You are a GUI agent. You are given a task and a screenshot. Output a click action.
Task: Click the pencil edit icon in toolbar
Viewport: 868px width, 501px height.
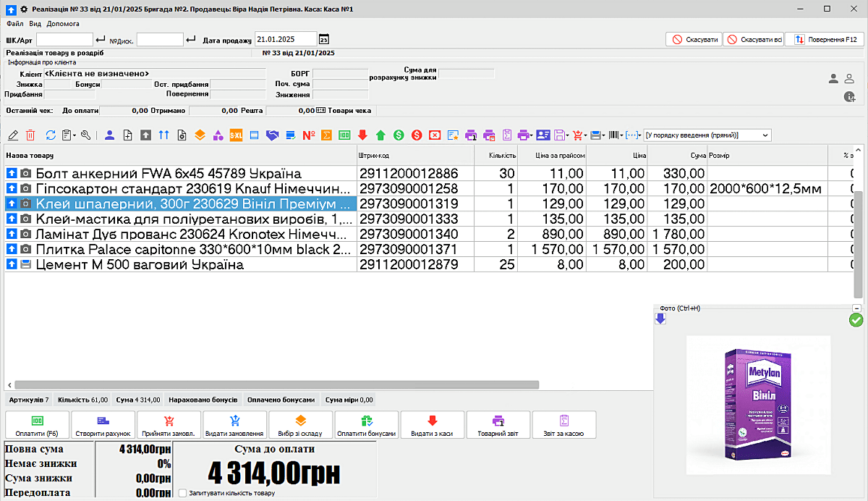(12, 135)
